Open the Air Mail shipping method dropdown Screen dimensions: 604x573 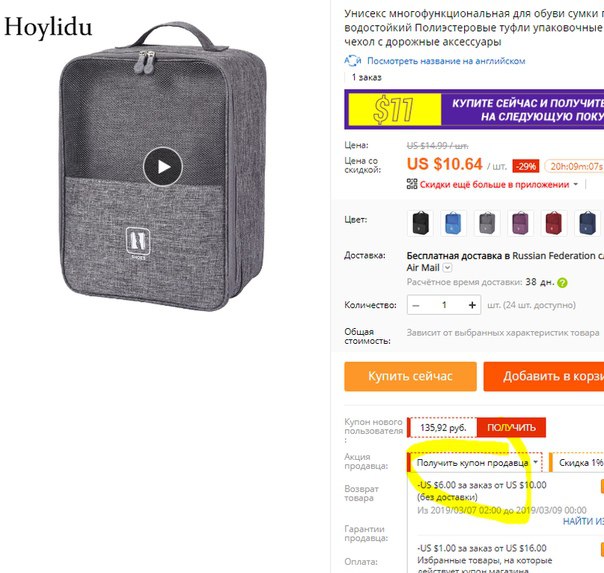447,267
